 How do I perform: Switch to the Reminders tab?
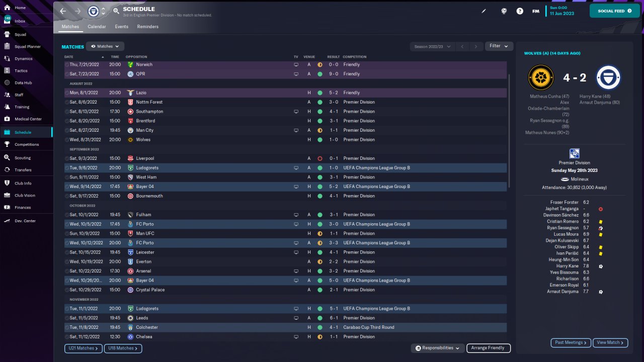point(148,27)
